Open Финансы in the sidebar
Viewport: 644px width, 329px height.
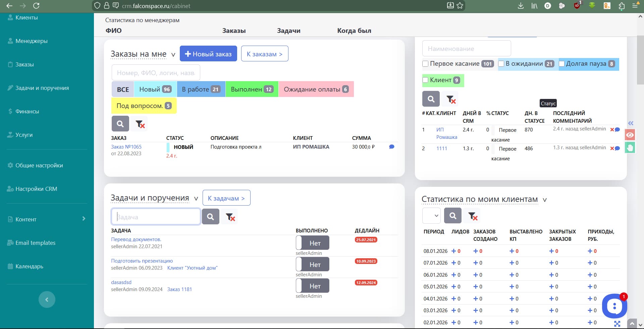(x=27, y=111)
